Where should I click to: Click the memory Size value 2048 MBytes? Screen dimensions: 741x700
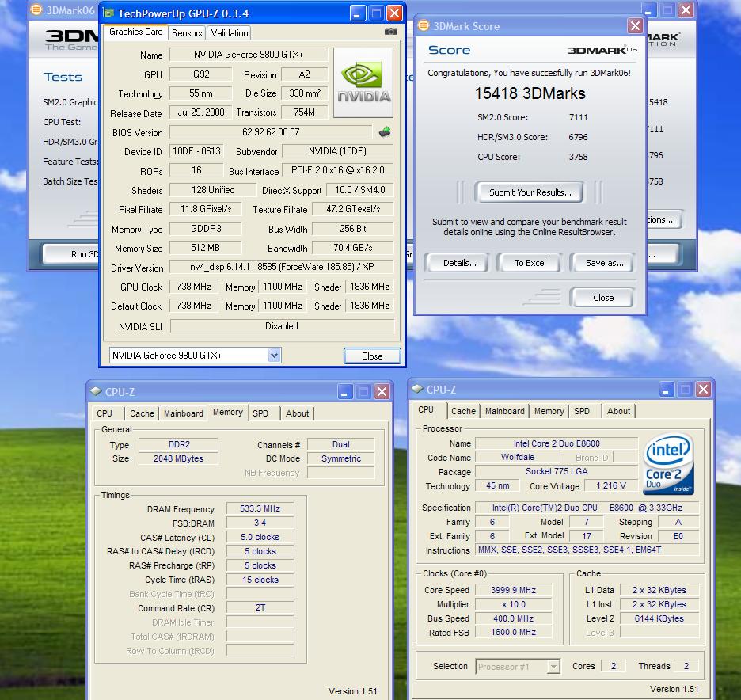178,458
